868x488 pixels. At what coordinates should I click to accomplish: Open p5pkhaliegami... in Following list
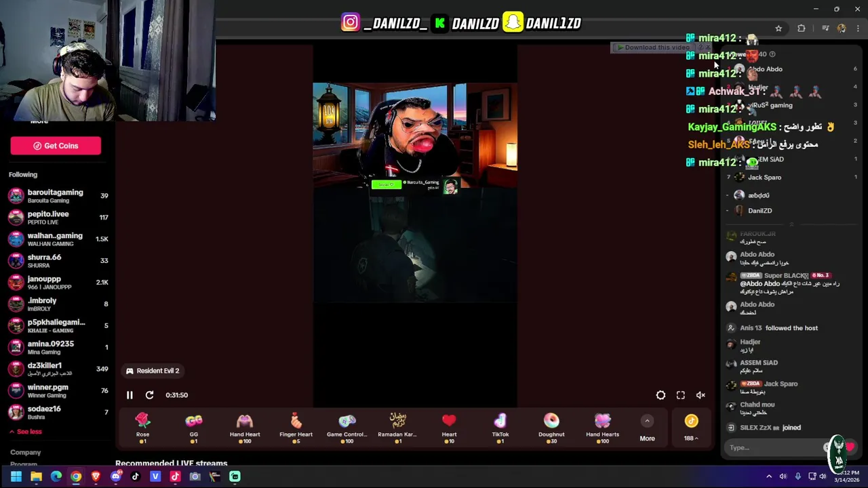coord(58,326)
